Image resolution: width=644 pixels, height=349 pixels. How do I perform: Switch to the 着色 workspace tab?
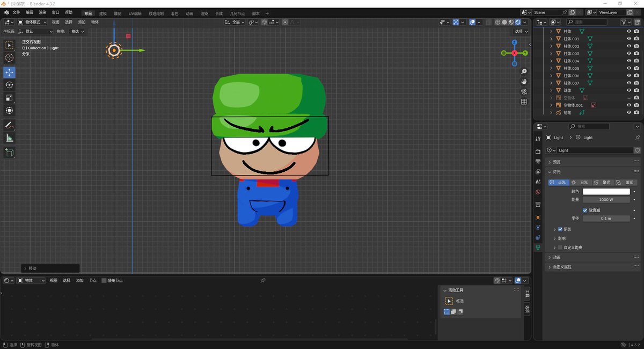pos(174,13)
